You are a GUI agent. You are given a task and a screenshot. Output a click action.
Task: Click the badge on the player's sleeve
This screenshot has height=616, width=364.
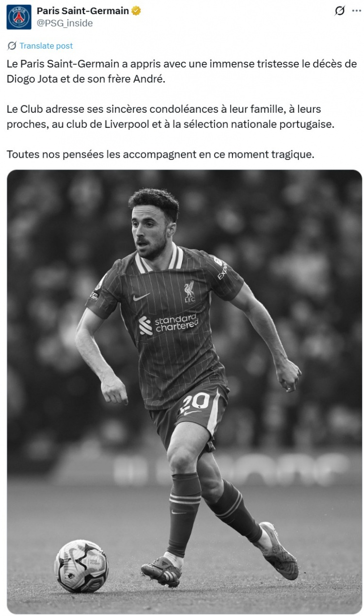[x=98, y=284]
